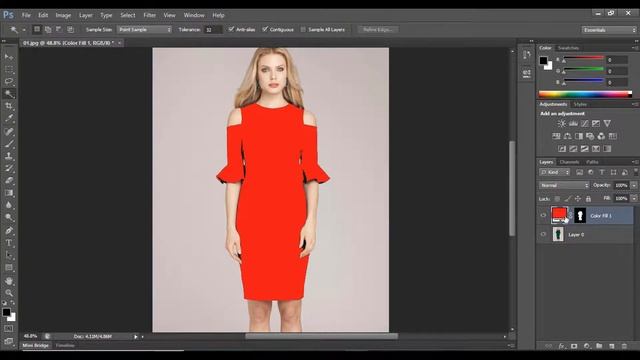Enable Sample All Layers checkbox
This screenshot has height=360, width=640.
click(303, 29)
